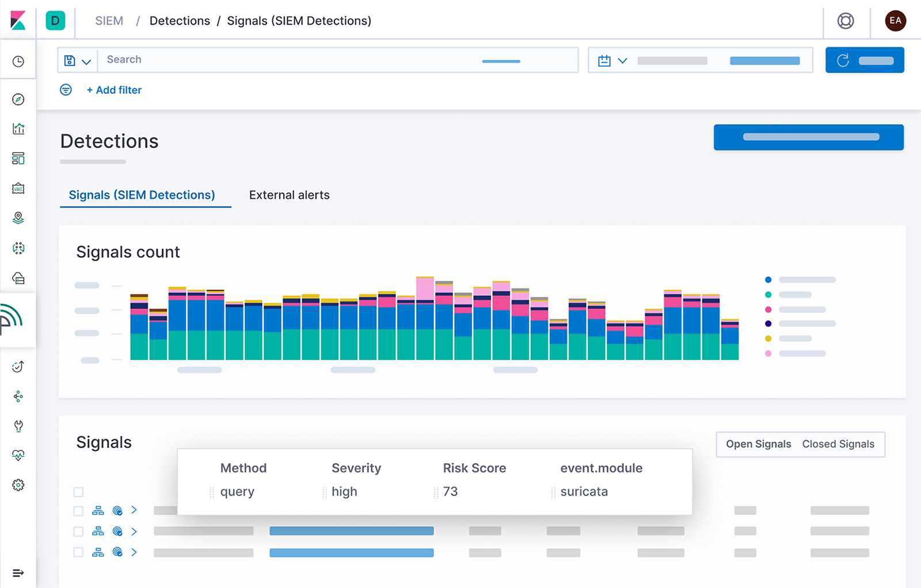Click the blue Refresh button

(x=864, y=60)
